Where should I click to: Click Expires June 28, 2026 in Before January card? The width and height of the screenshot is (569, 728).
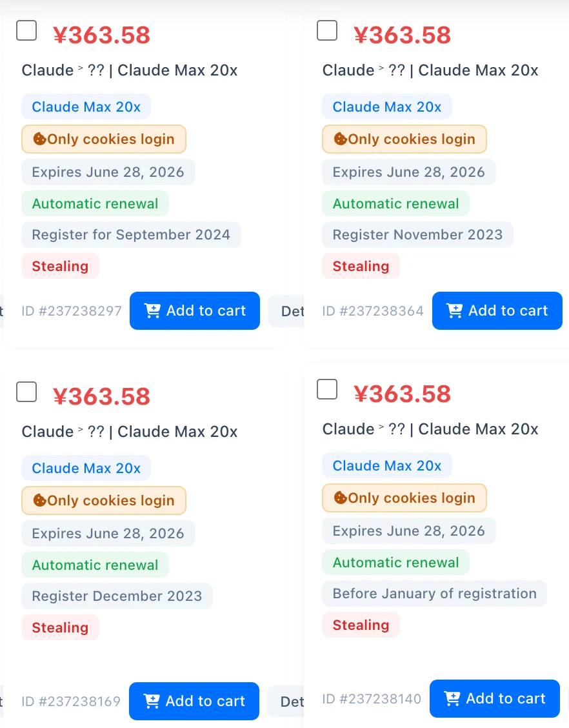[x=409, y=531]
